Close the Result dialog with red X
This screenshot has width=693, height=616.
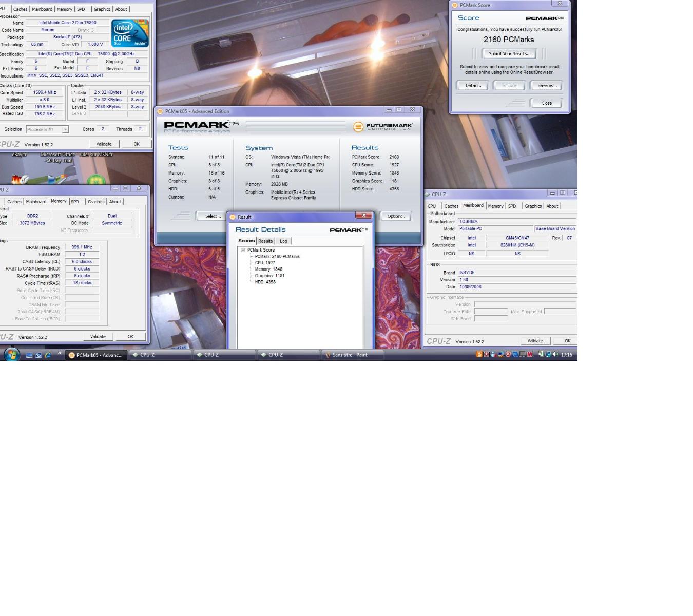pyautogui.click(x=363, y=216)
